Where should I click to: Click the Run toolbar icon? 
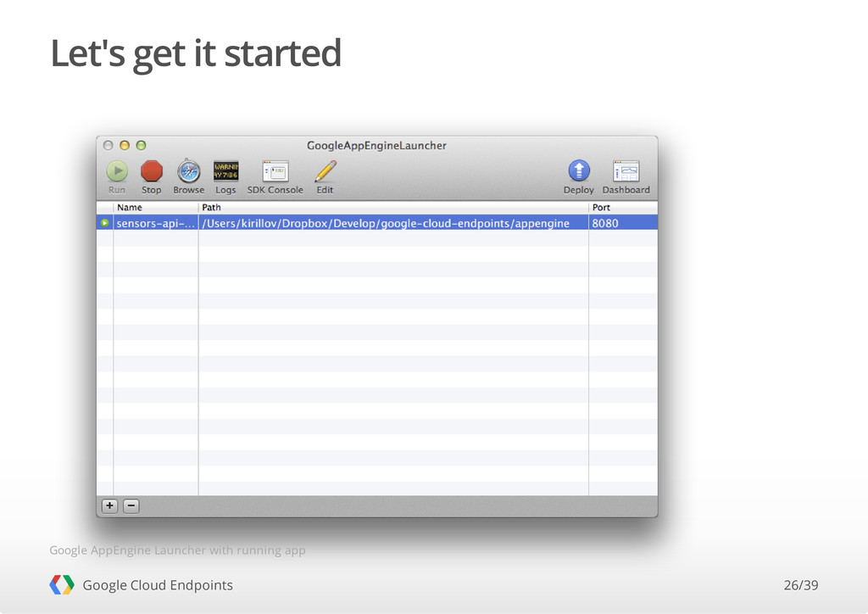pyautogui.click(x=117, y=171)
